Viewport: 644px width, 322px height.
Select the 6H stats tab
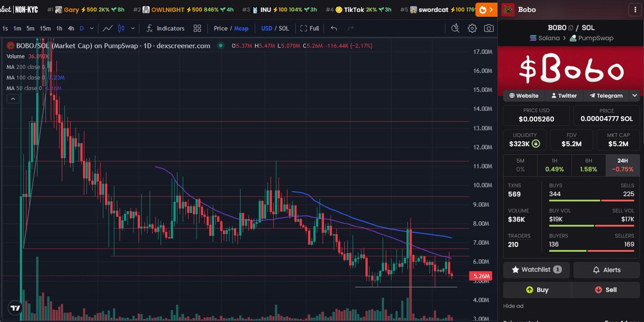[588, 165]
